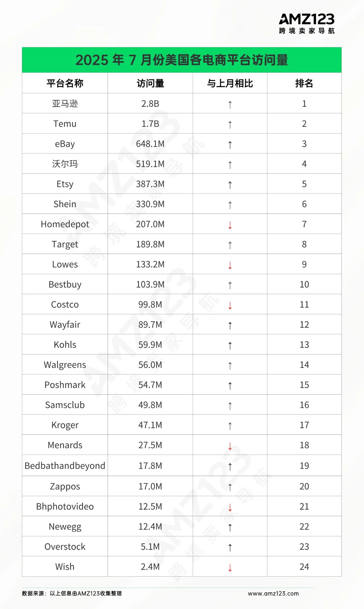The width and height of the screenshot is (364, 609).
Task: Select the red down arrow beside Lowes
Action: click(230, 265)
